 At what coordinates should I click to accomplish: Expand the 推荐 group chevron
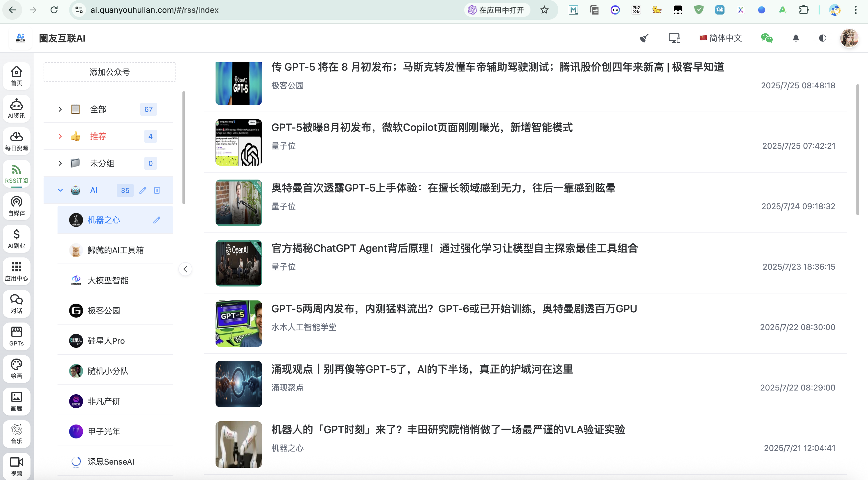click(x=60, y=136)
